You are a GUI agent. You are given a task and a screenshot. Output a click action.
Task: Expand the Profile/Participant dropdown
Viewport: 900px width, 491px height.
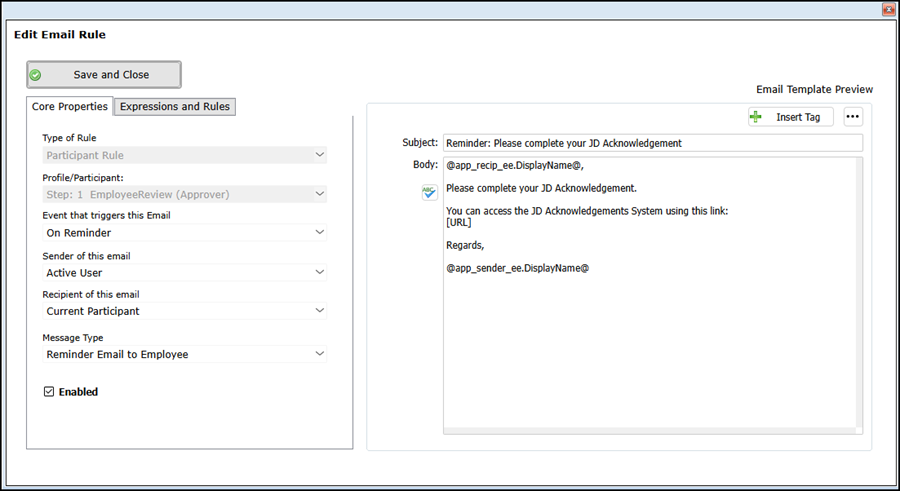pyautogui.click(x=319, y=194)
